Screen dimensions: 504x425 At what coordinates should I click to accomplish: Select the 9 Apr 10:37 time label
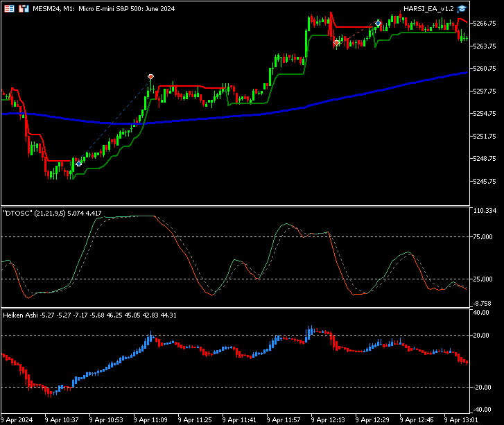[62, 420]
